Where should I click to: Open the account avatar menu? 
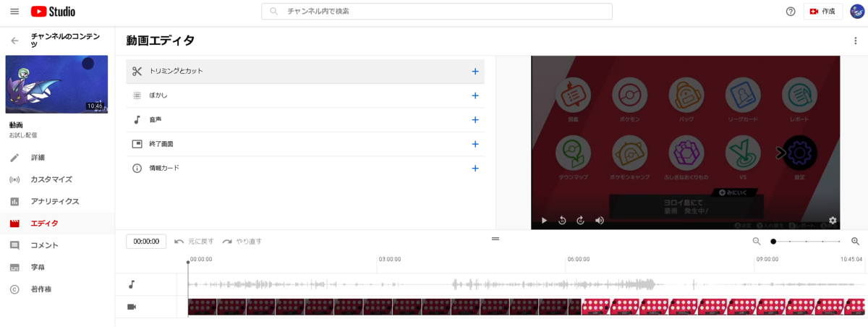856,12
